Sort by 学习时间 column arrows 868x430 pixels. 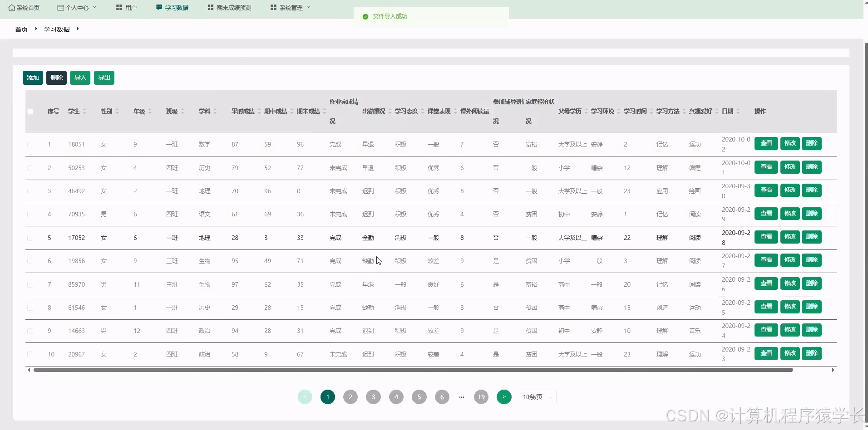pos(651,111)
